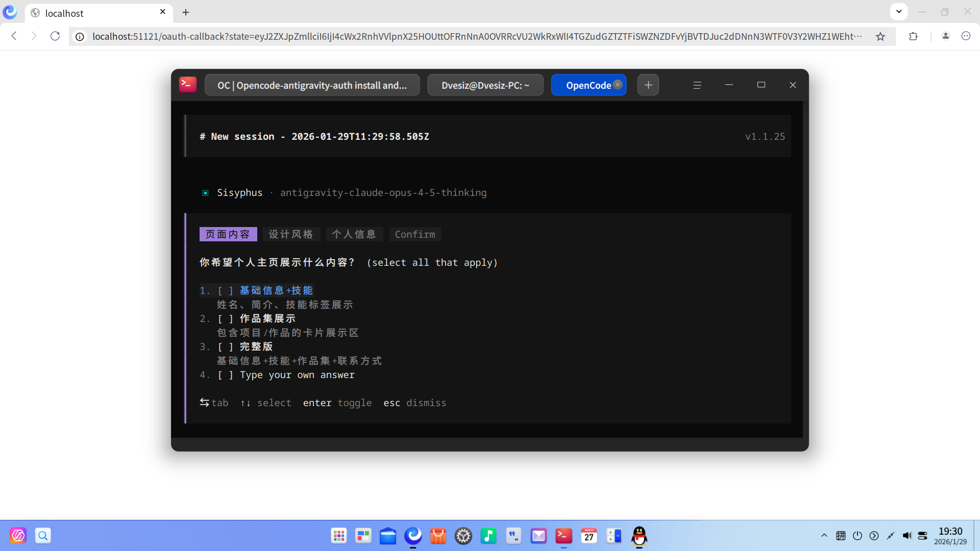Open Control Center via the gear icon
The image size is (980, 551).
(x=463, y=536)
